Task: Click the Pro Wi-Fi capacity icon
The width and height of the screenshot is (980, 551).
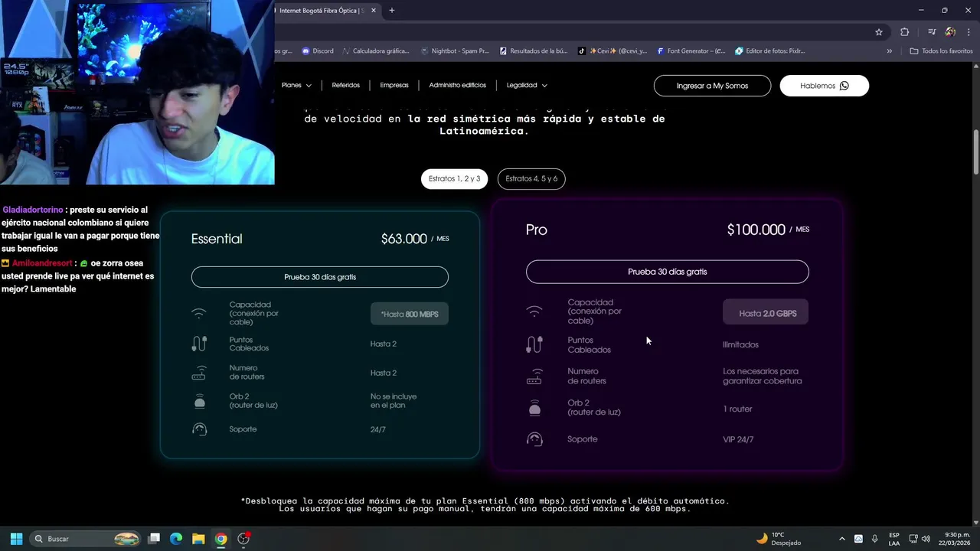Action: click(534, 311)
